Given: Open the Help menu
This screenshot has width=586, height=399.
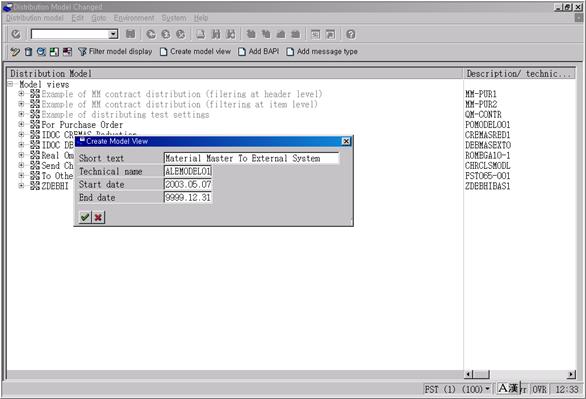Looking at the screenshot, I should 201,18.
